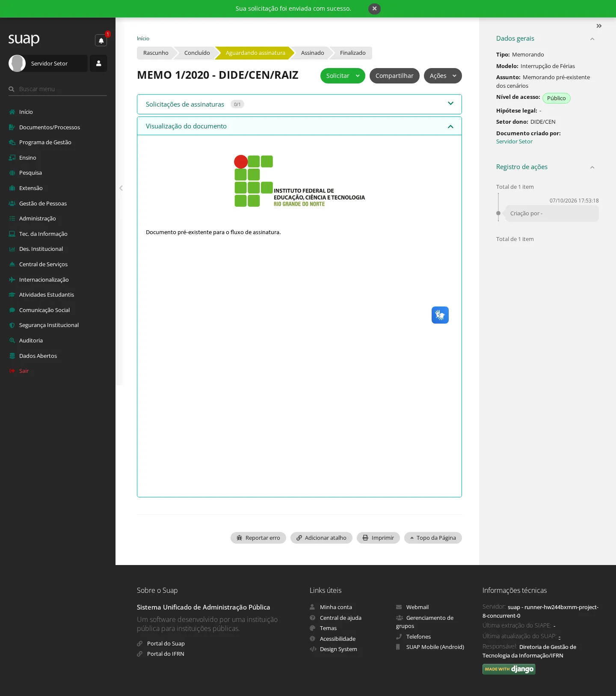Select the Aguardando assinatura status step
Viewport: 616px width, 696px height.
255,53
